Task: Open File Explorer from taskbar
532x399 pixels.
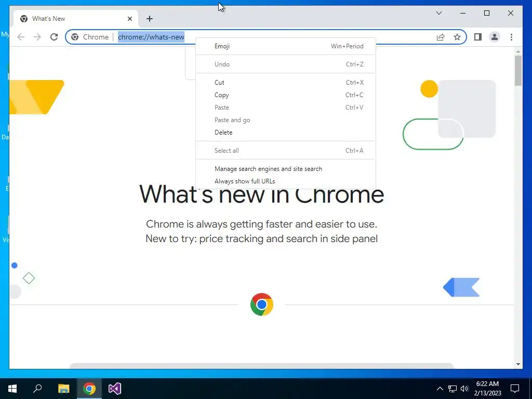Action: (63, 389)
